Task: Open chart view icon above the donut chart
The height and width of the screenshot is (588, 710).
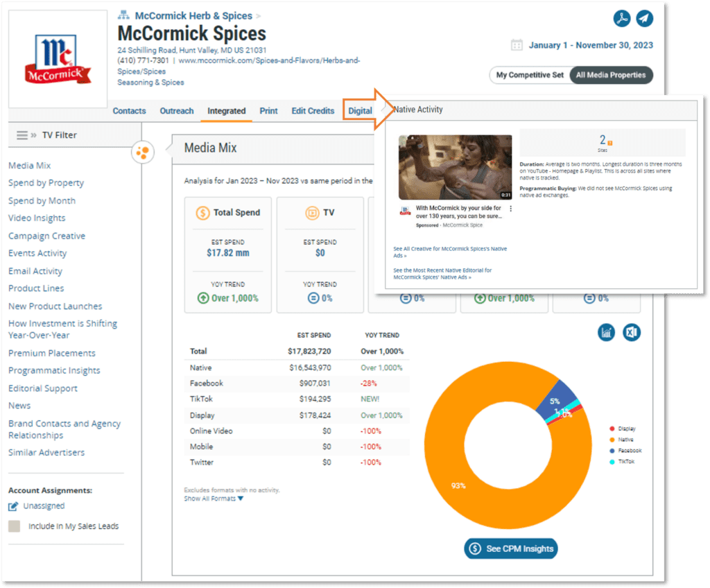Action: (606, 333)
